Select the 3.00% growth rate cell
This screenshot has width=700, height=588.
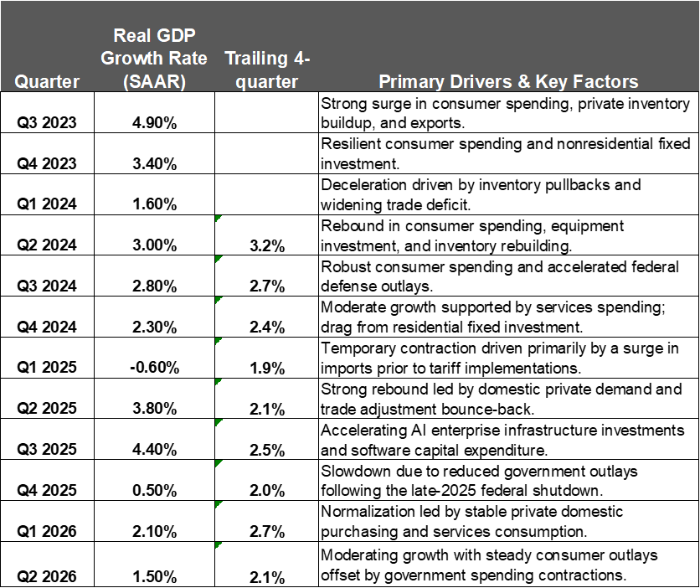(154, 235)
